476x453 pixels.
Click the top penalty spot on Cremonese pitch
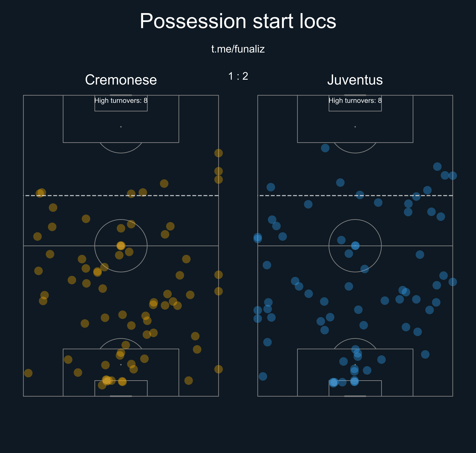[121, 127]
